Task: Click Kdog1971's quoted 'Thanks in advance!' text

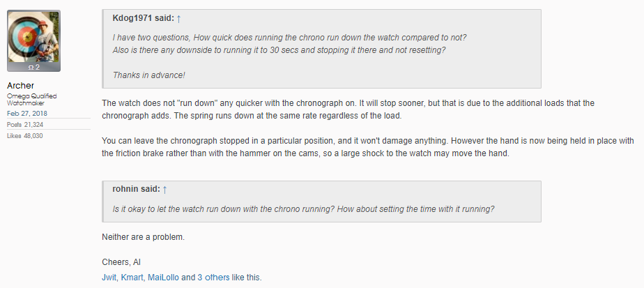Action: (148, 75)
